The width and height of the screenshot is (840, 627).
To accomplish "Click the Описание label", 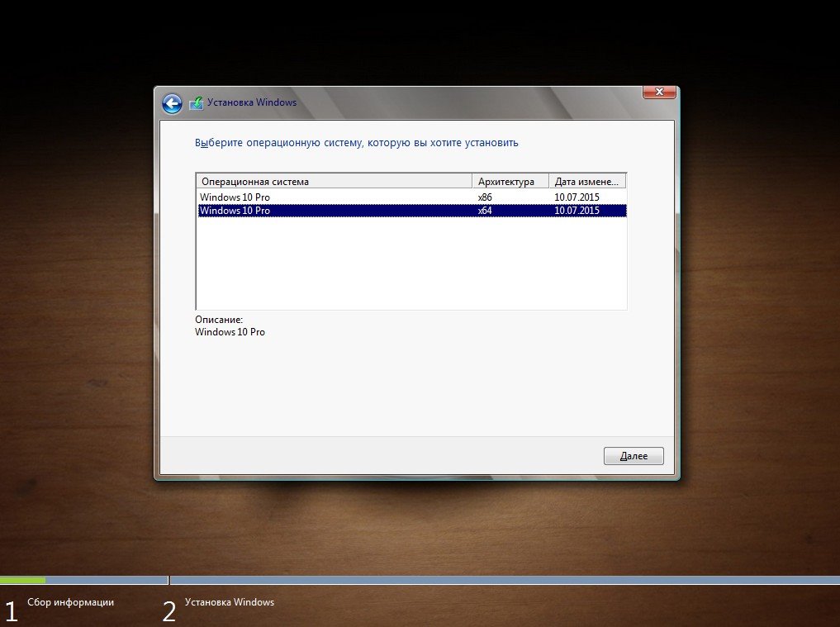I will coord(219,320).
